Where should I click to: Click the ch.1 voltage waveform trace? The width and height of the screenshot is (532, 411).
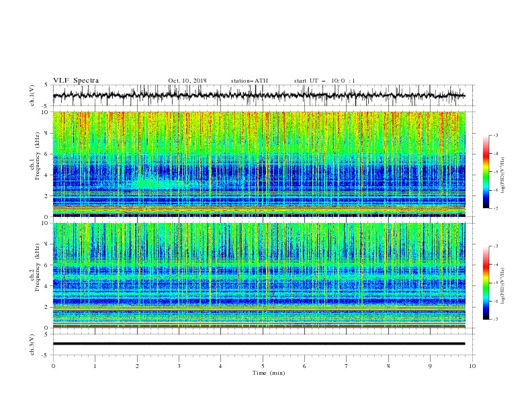click(259, 95)
